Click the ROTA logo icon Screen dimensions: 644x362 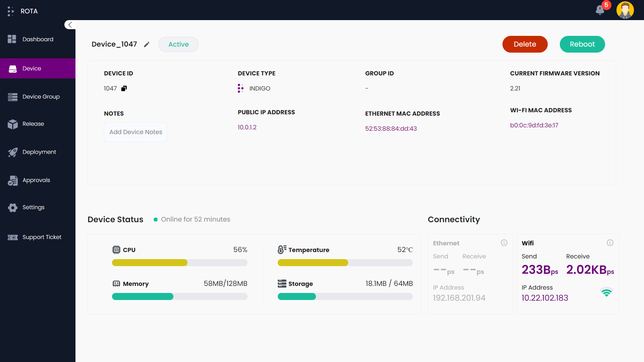tap(11, 11)
